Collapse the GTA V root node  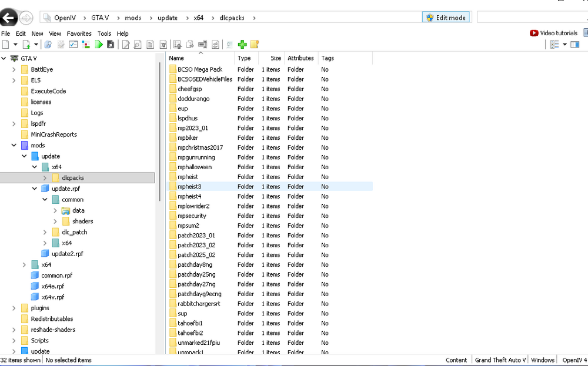click(4, 58)
